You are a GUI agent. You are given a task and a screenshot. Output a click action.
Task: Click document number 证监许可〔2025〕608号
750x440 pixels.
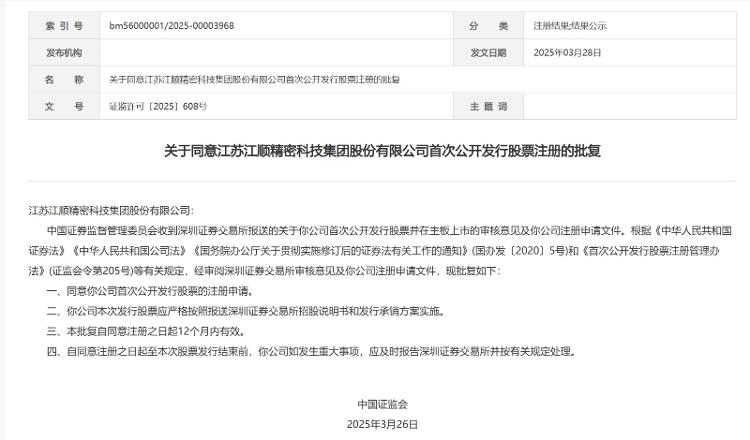tap(158, 106)
